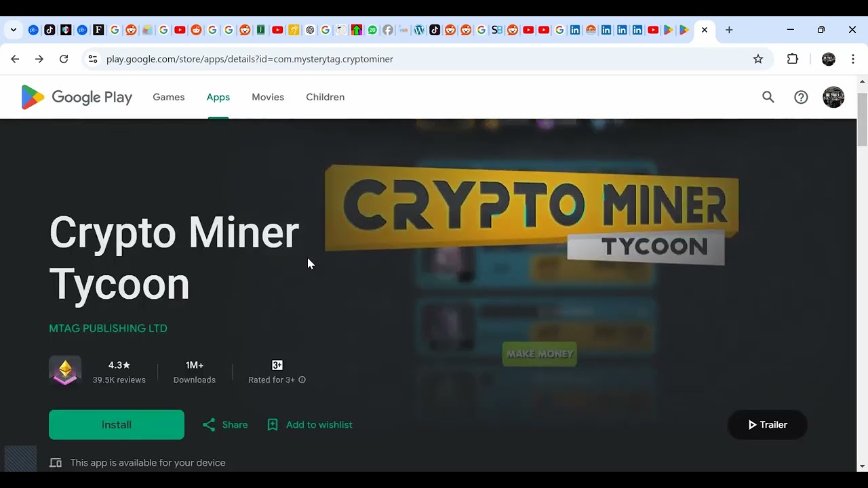Switch to the Forbes 'F' tab
This screenshot has height=488, width=868.
(98, 30)
